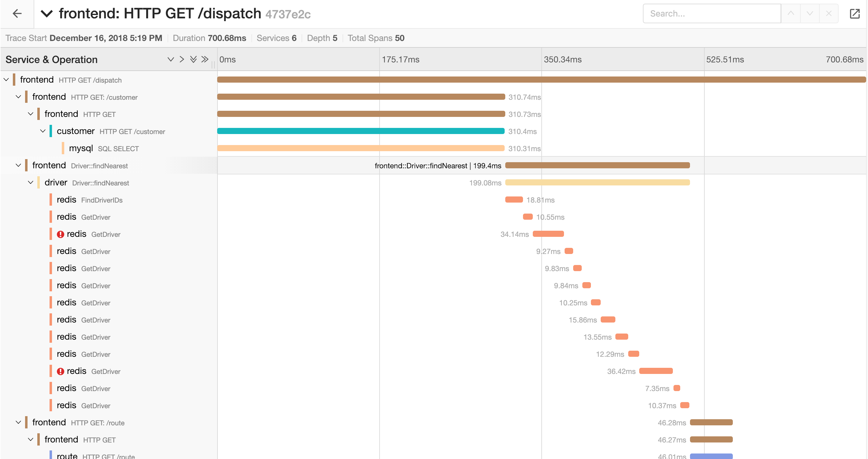
Task: Click collapse one level chevron icon
Action: coord(182,60)
